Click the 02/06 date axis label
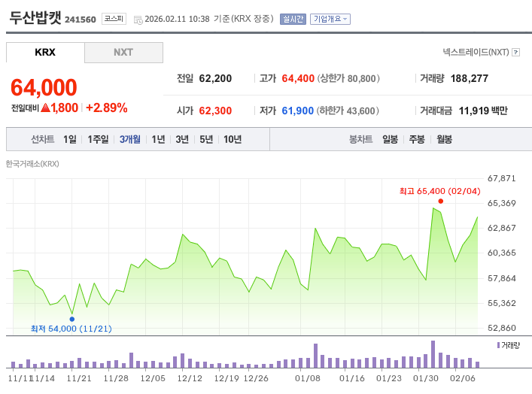Viewport: 532px width, 394px height. (x=463, y=378)
